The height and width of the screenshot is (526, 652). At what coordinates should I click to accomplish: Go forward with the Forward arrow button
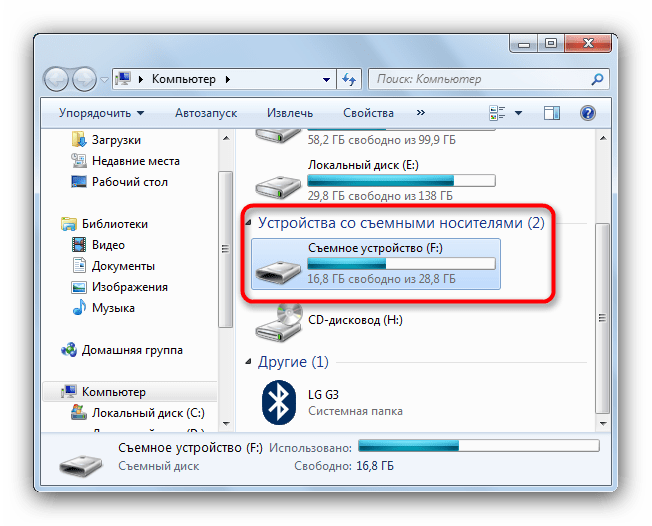(x=84, y=79)
